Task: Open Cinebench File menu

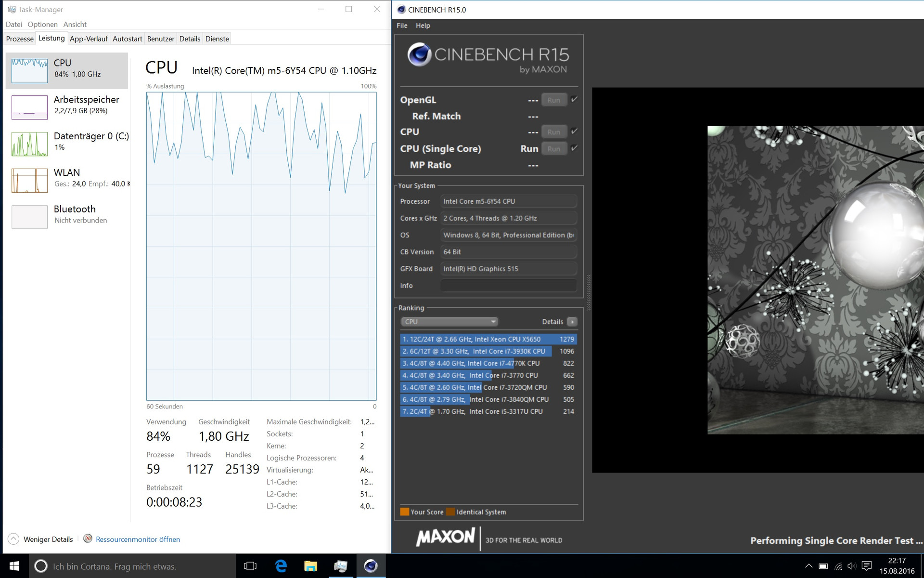Action: tap(402, 26)
